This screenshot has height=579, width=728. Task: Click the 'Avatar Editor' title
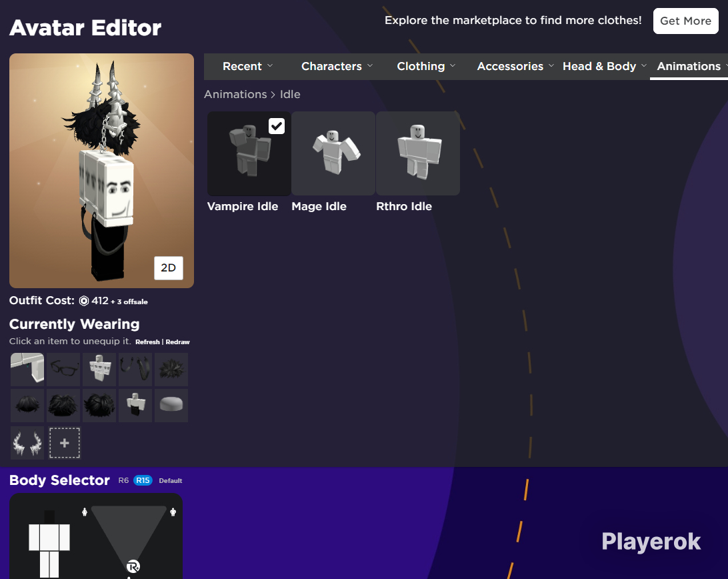pyautogui.click(x=85, y=28)
